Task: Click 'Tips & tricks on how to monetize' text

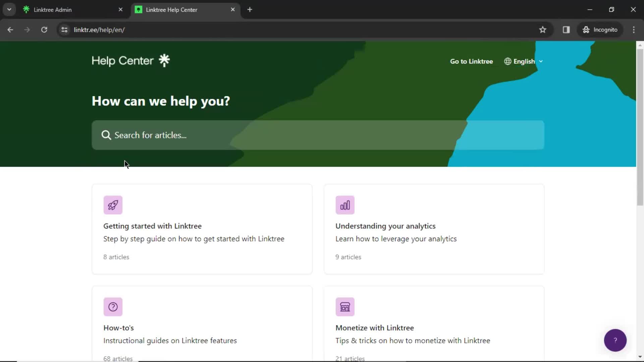Action: [x=413, y=341]
